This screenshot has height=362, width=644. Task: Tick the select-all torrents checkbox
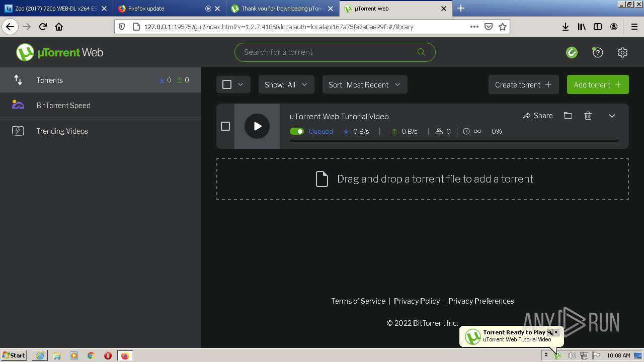(227, 84)
